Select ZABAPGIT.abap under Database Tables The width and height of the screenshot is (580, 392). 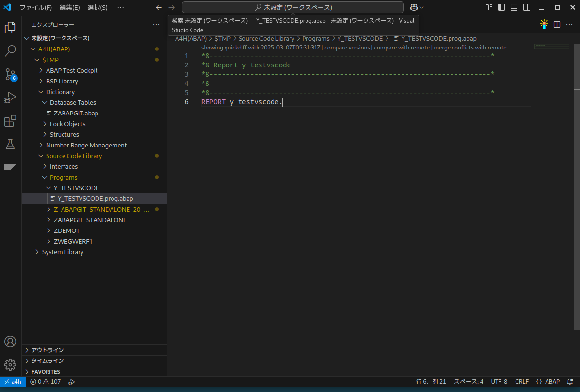pyautogui.click(x=75, y=113)
